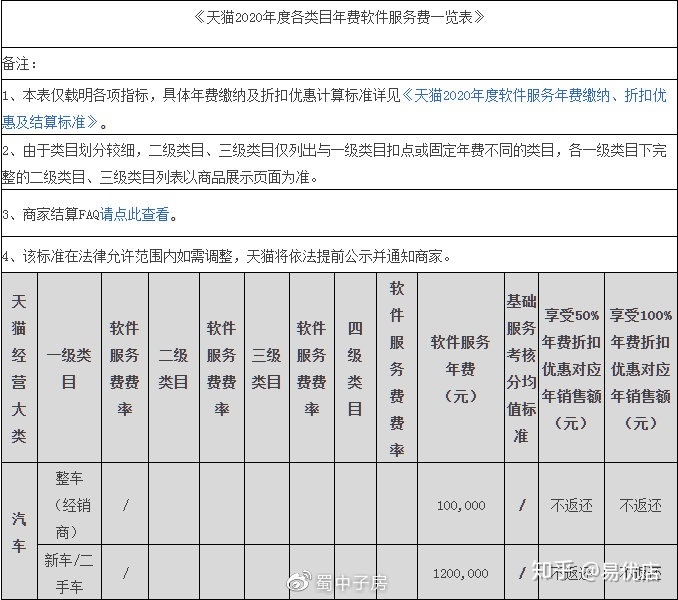Click the 100,000 annual fee value
The width and height of the screenshot is (678, 600).
click(461, 505)
